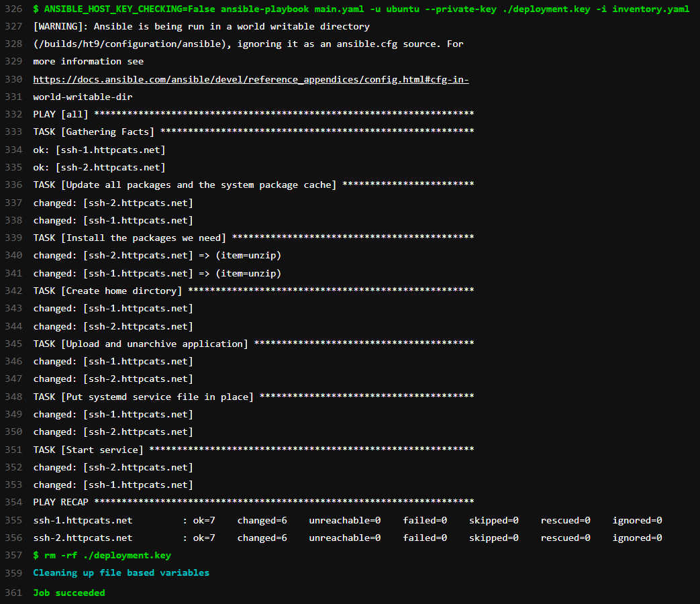Image resolution: width=700 pixels, height=604 pixels.
Task: Select line number 354 at PLAY RECAP
Action: [x=15, y=502]
